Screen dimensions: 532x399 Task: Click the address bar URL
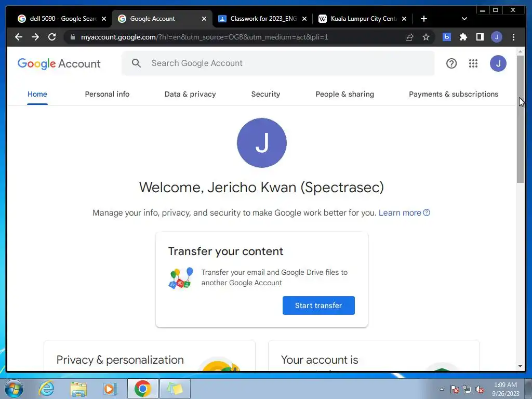(205, 37)
